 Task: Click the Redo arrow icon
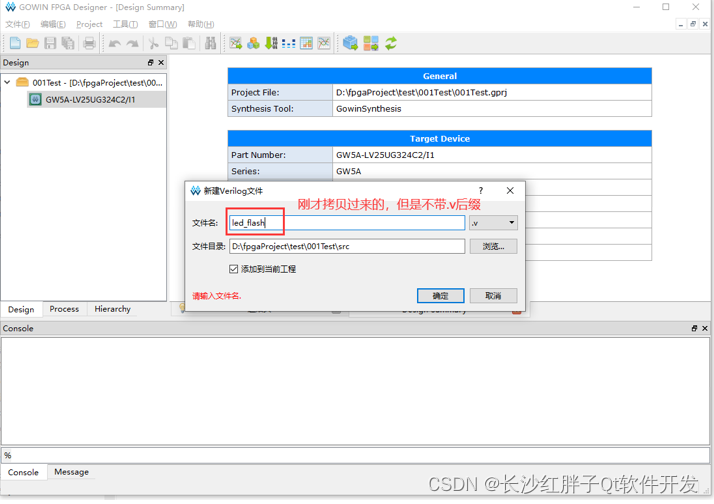pos(133,44)
